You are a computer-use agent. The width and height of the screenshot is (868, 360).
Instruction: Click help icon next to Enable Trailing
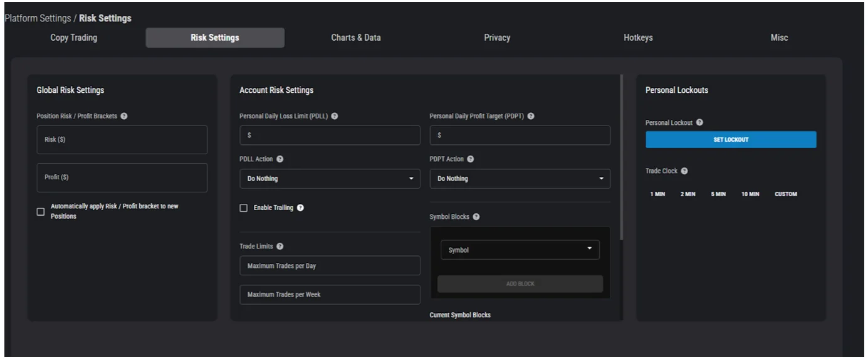coord(301,208)
